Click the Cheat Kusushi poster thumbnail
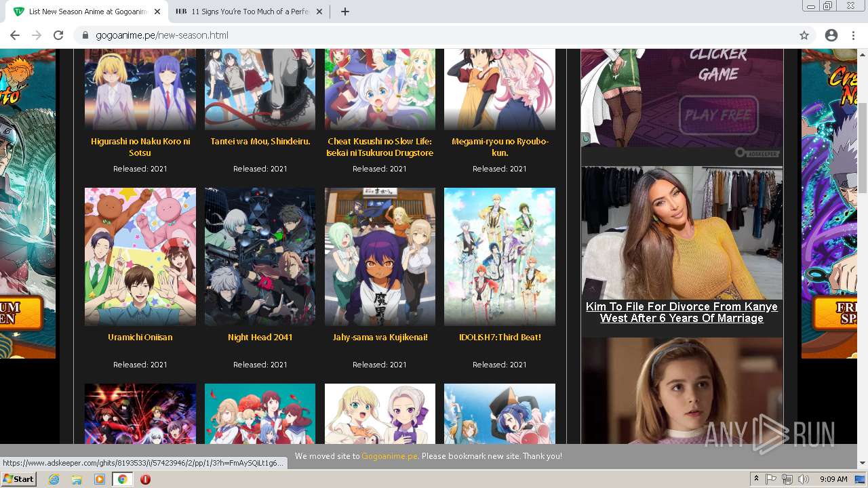 coord(380,89)
